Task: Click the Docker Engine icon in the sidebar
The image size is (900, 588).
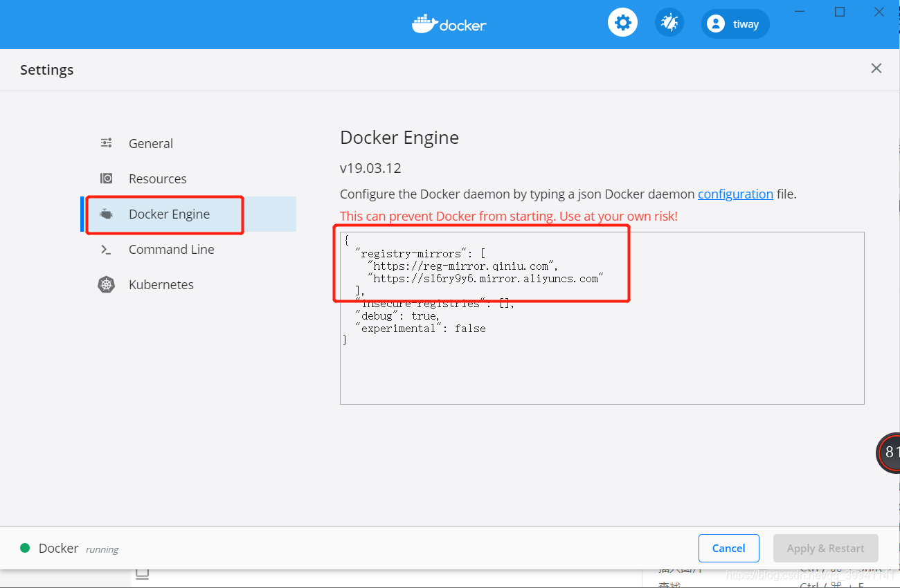Action: [106, 214]
